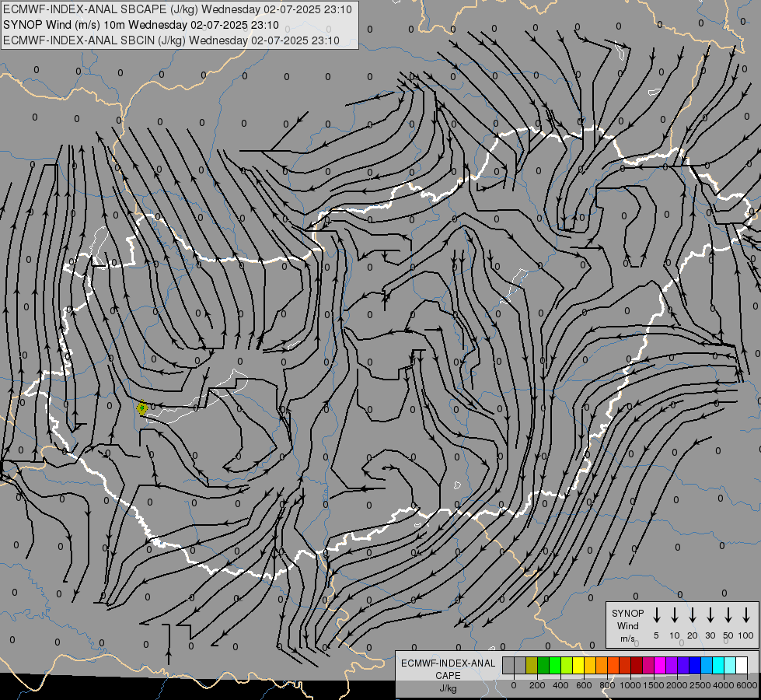
Task: Click the 200 tick on CAPE scale
Action: tap(537, 685)
